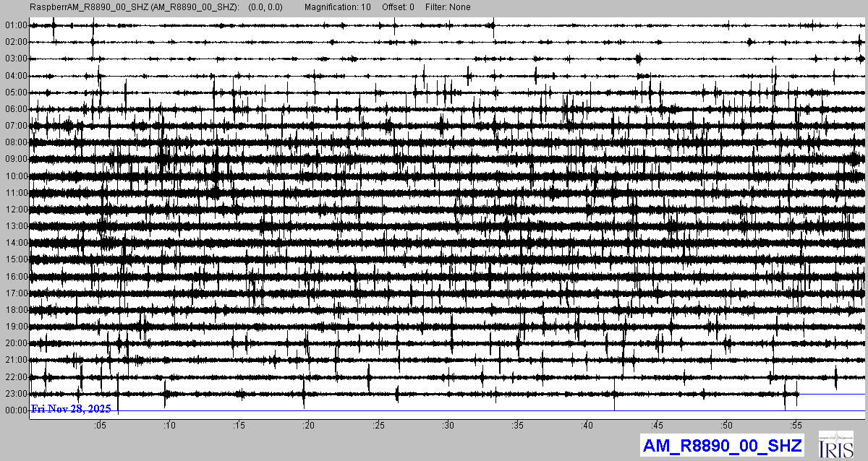Image resolution: width=868 pixels, height=461 pixels.
Task: Select the 18:00 hour trace label
Action: [15, 310]
